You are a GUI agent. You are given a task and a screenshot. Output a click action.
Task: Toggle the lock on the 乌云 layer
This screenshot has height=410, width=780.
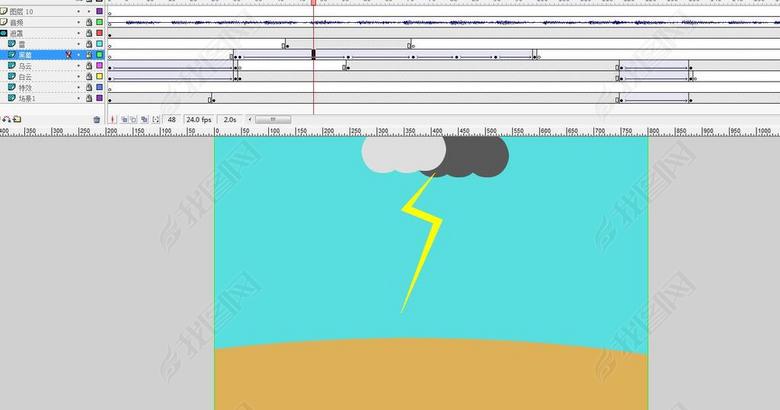click(x=89, y=66)
